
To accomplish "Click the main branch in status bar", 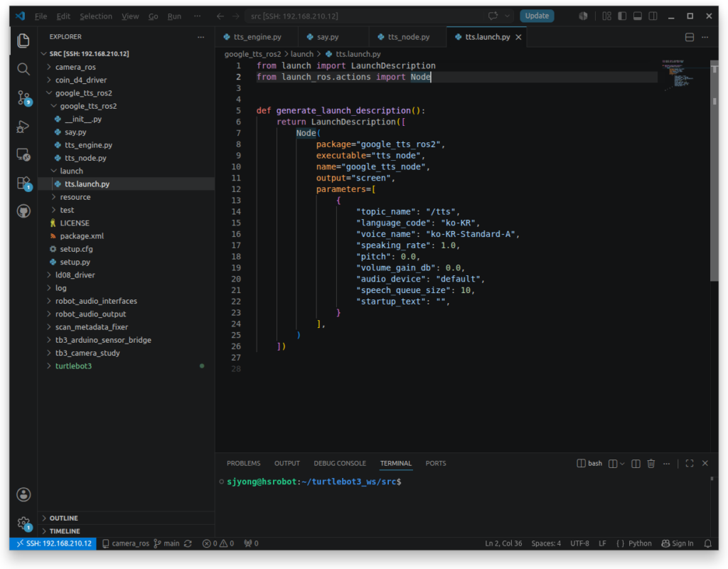I will [166, 543].
